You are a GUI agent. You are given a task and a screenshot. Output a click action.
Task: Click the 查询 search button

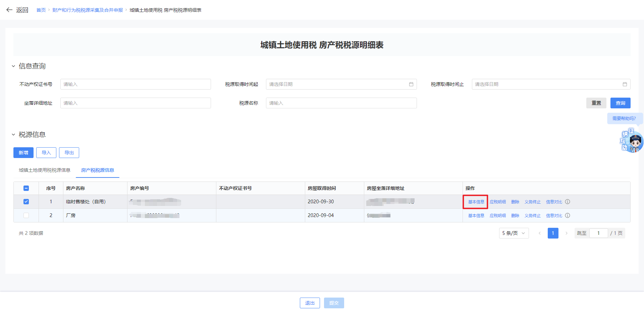pos(620,103)
